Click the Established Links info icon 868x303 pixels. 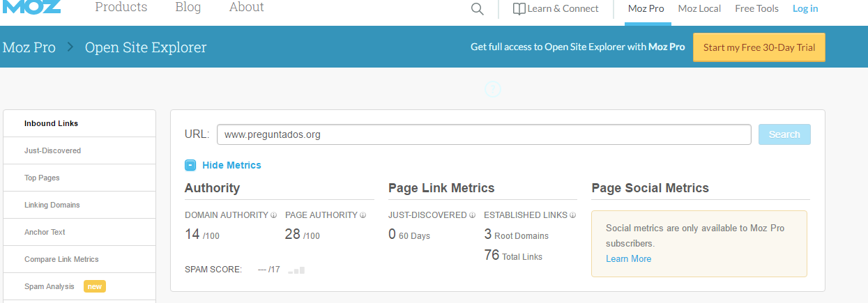pyautogui.click(x=573, y=215)
